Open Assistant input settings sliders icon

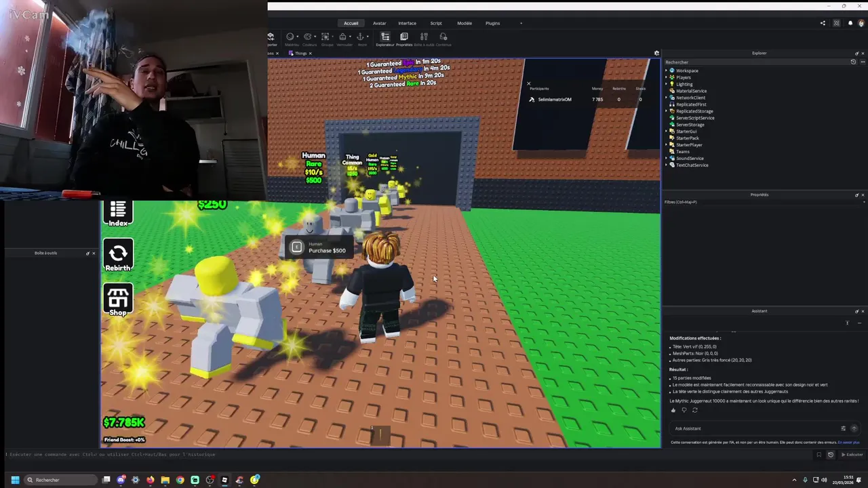pos(843,428)
